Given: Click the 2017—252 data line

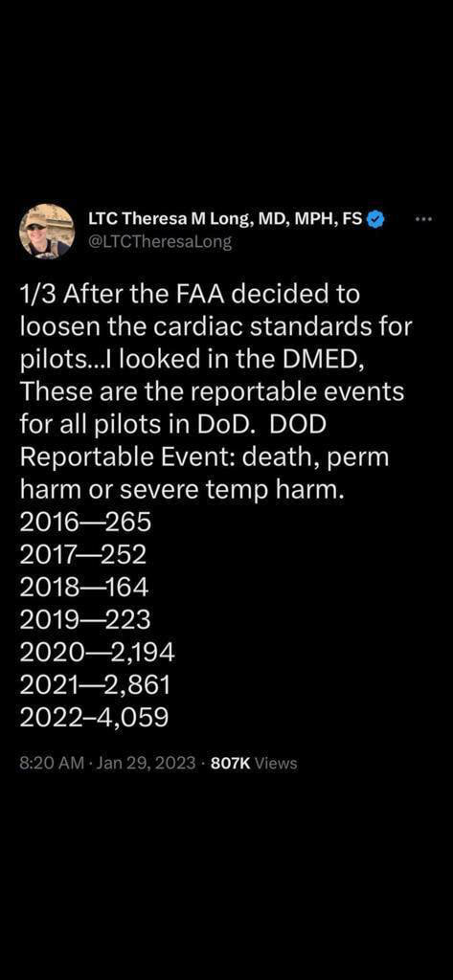Looking at the screenshot, I should pyautogui.click(x=83, y=554).
